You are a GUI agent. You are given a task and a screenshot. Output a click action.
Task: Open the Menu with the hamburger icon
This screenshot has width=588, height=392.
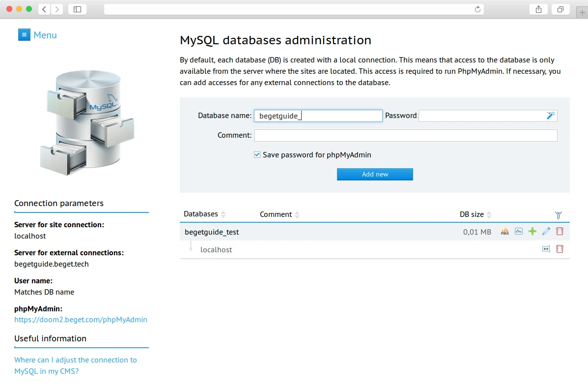[x=24, y=34]
